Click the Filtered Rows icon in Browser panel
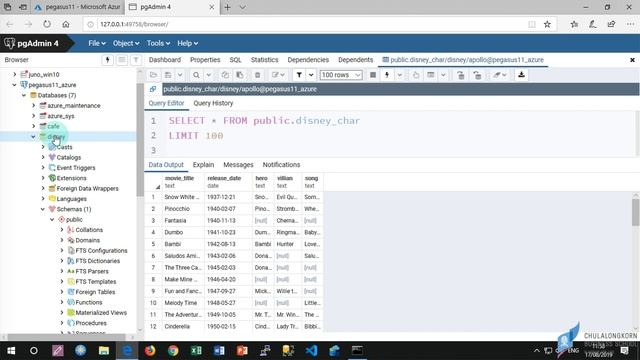640x360 pixels. click(x=136, y=60)
